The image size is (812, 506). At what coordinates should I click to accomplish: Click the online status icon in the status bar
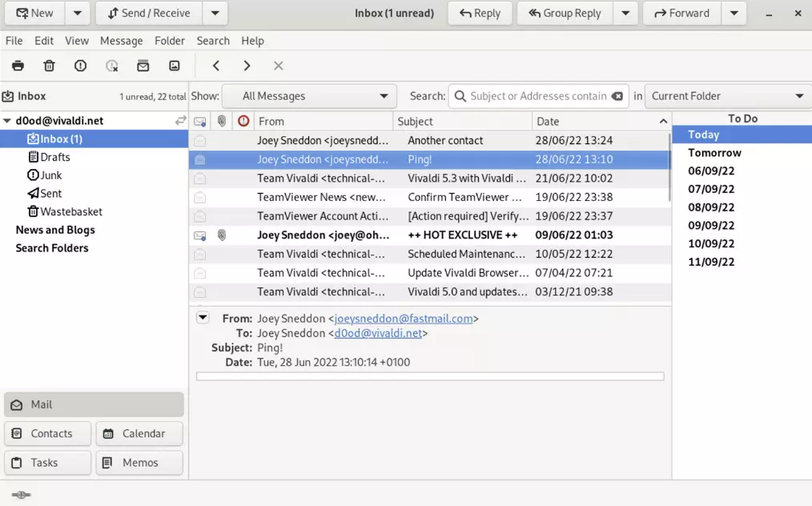[22, 495]
